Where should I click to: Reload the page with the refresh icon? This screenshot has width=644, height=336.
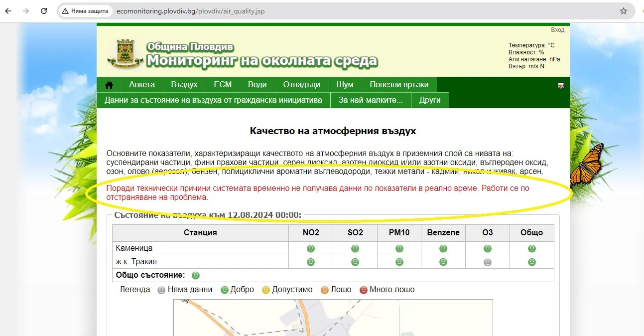(44, 11)
